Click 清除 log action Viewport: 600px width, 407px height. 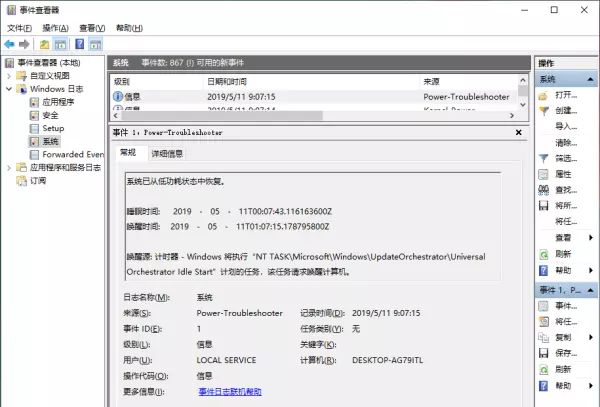[x=566, y=143]
